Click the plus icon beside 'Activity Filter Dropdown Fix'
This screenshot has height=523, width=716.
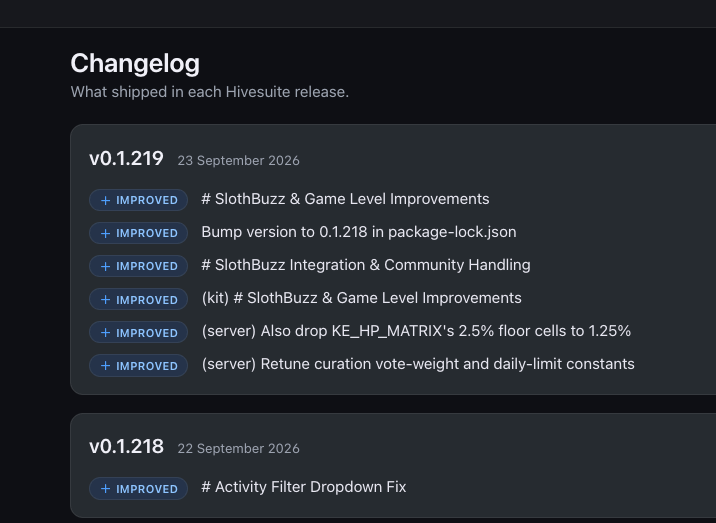pos(105,488)
